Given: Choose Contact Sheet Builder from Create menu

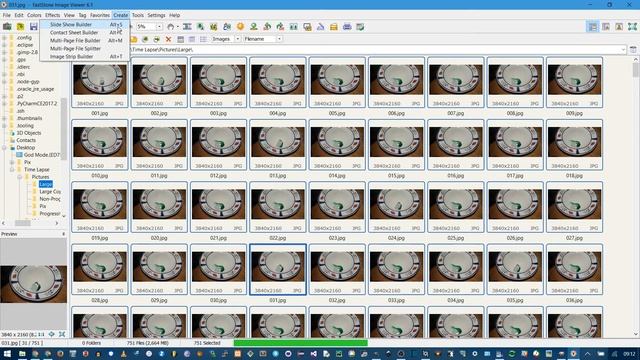Looking at the screenshot, I should [85, 32].
